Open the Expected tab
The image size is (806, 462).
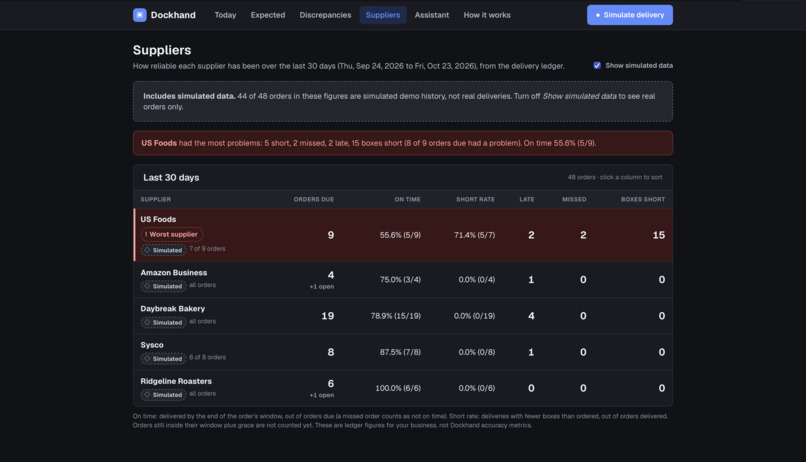tap(268, 15)
